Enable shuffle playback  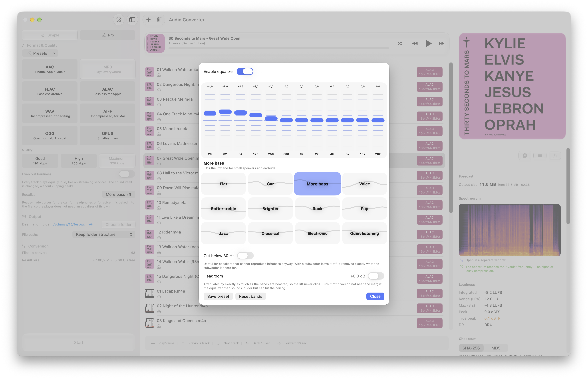click(400, 44)
